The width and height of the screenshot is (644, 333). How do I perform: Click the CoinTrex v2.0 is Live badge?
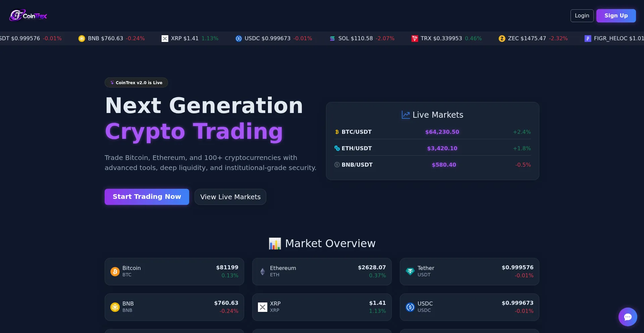tap(136, 82)
